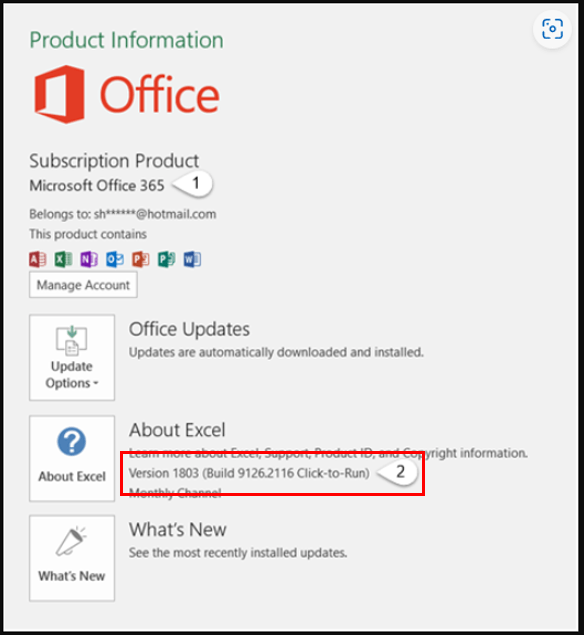Expand the Update Options dropdown
Viewport: 584px width, 635px height.
[72, 358]
